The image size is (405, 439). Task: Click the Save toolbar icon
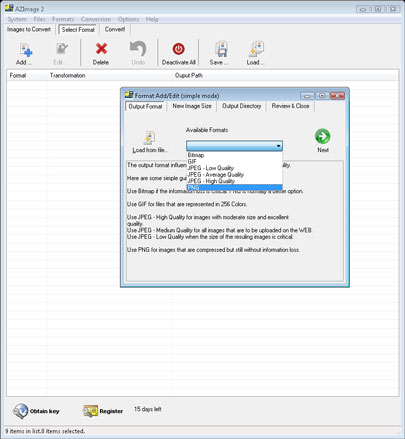point(221,49)
